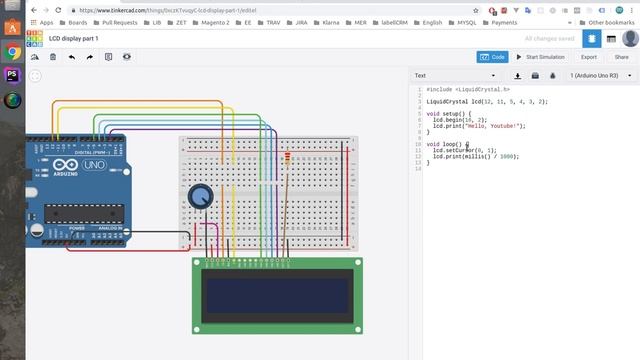Click the browser address bar URL

tap(168, 11)
